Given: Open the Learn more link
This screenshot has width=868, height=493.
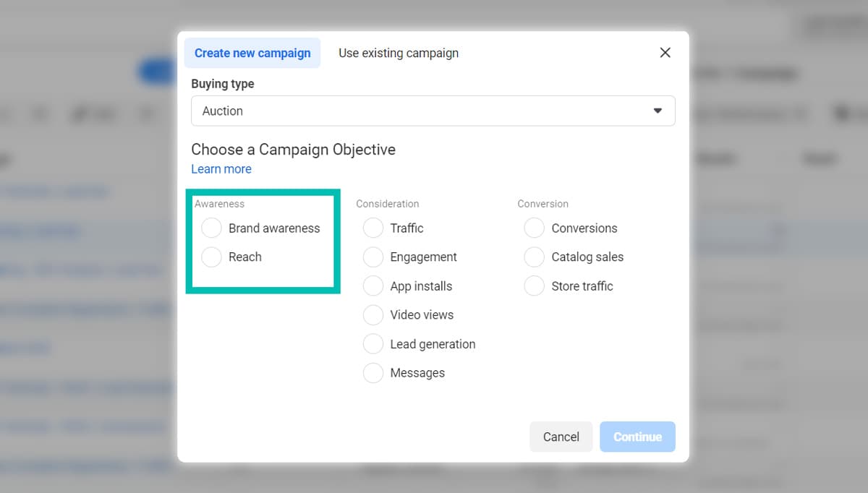Looking at the screenshot, I should (221, 168).
